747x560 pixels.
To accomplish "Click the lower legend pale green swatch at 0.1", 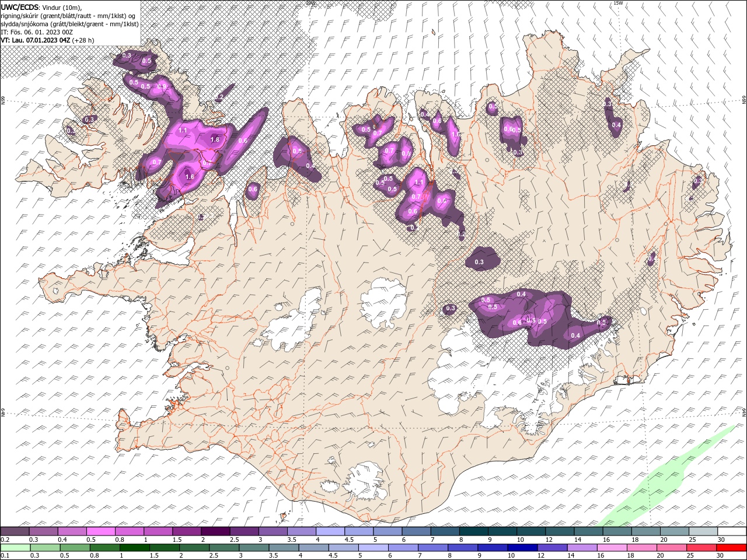I will [x=15, y=548].
